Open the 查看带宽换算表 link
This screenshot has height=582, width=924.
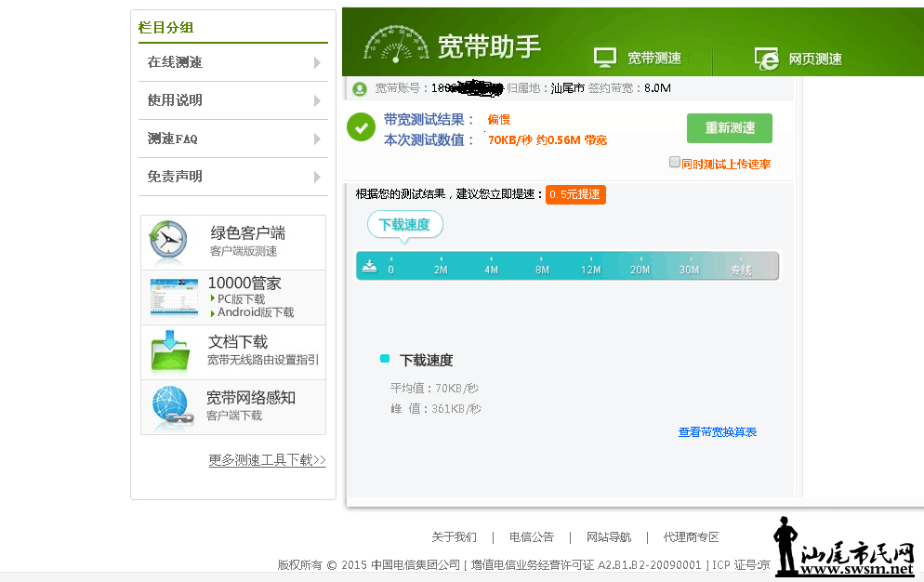(717, 432)
